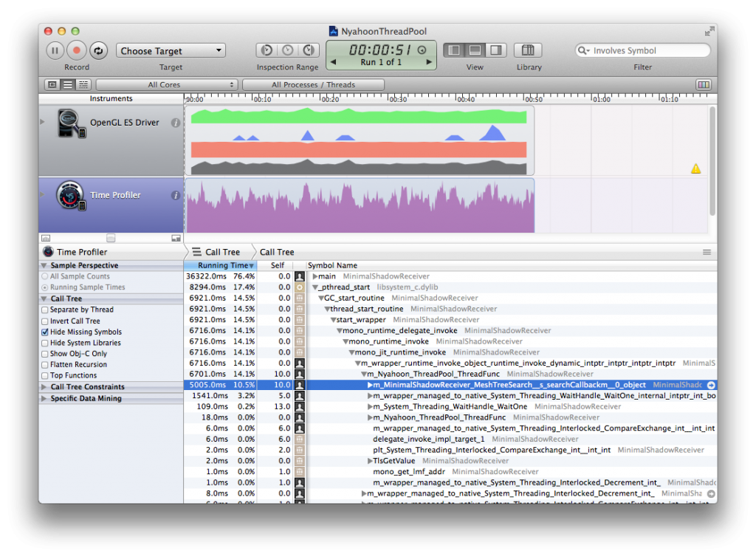Click the red Record button

tap(77, 51)
